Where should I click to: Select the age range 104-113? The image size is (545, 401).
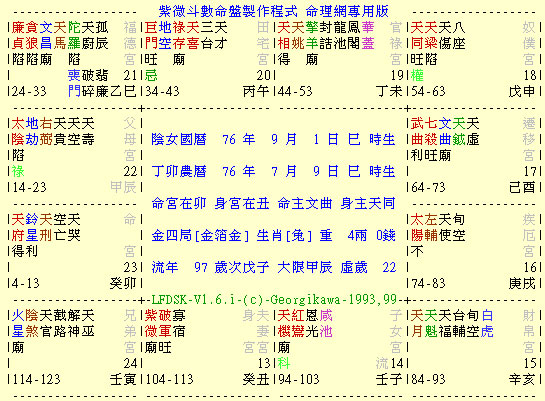(x=169, y=379)
